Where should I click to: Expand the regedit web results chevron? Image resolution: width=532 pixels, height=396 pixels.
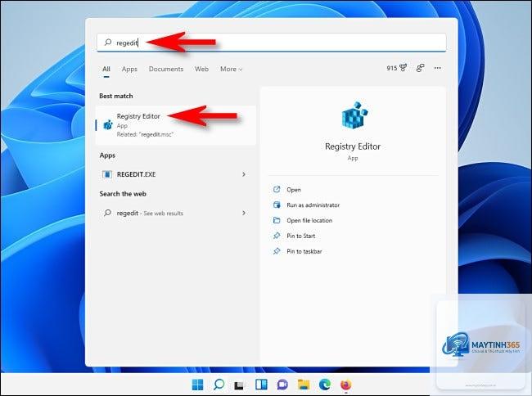click(244, 213)
